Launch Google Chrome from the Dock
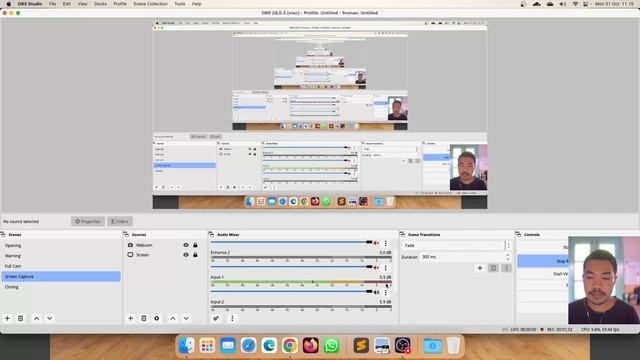640x360 pixels. tap(290, 346)
